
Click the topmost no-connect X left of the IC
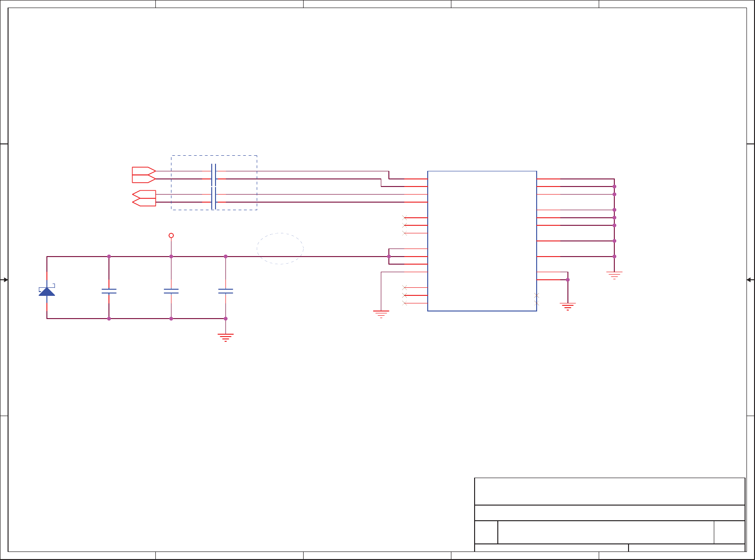click(404, 218)
